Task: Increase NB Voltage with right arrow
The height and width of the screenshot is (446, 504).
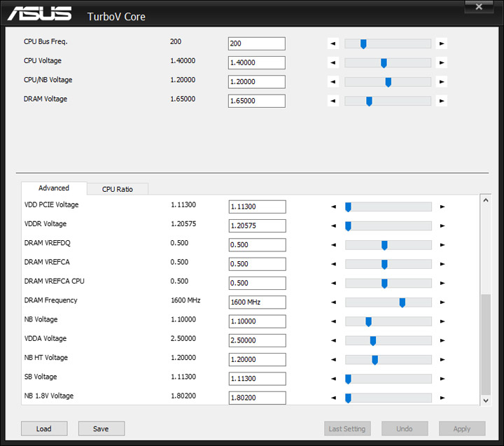Action: [442, 321]
